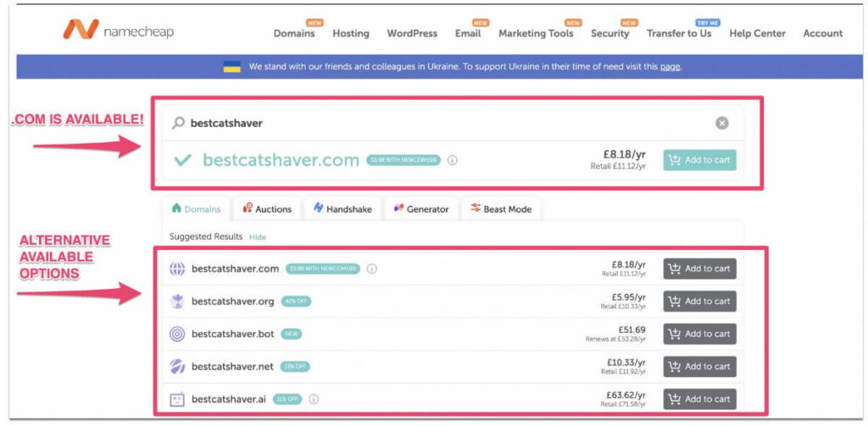Click inside the bestcatshaver search field
868x426 pixels.
pyautogui.click(x=453, y=124)
